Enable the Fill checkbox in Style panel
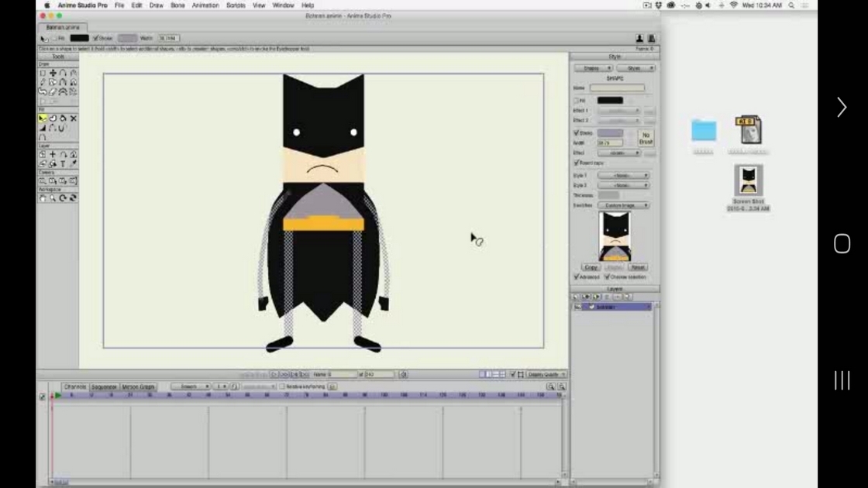868x488 pixels. [x=577, y=101]
